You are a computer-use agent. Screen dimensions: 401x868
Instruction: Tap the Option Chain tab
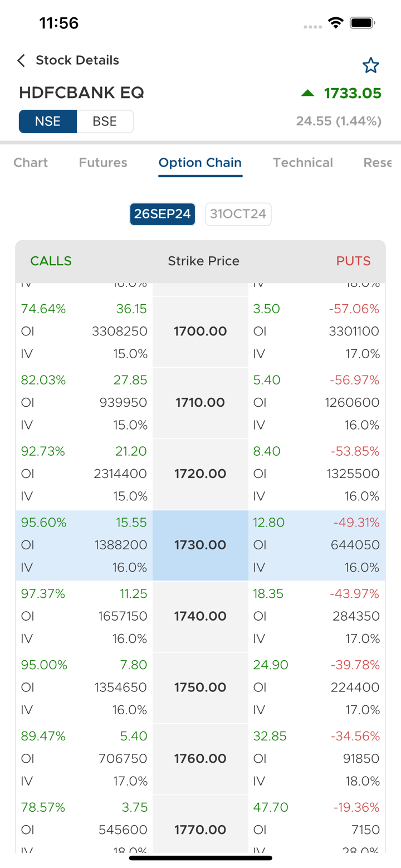pos(200,163)
